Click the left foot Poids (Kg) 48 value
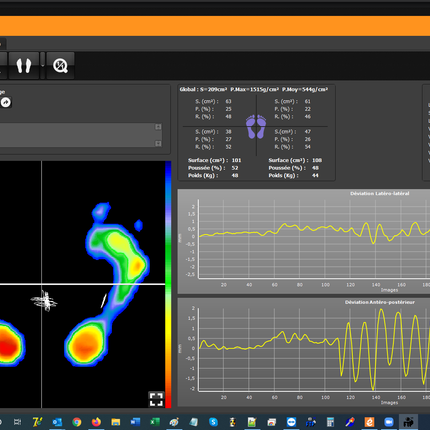 coord(235,175)
